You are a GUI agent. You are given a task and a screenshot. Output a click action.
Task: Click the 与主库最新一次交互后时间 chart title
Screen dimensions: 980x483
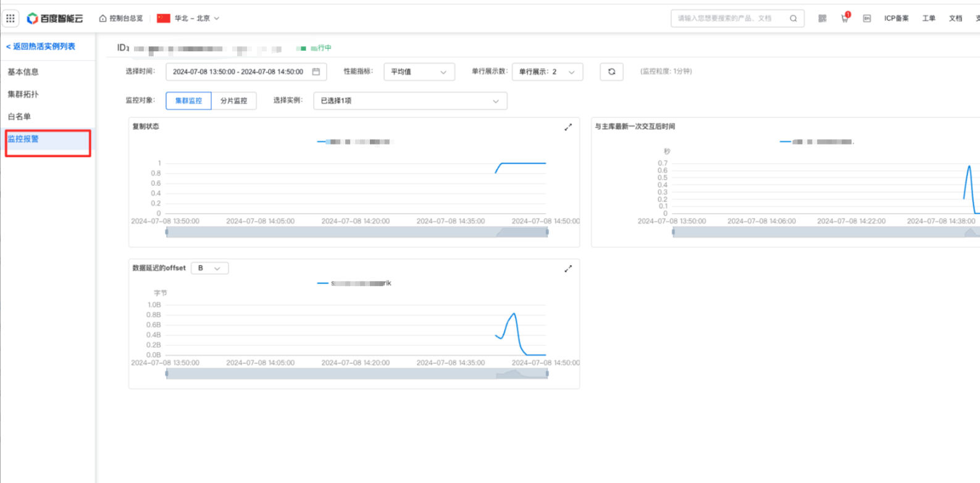[635, 127]
